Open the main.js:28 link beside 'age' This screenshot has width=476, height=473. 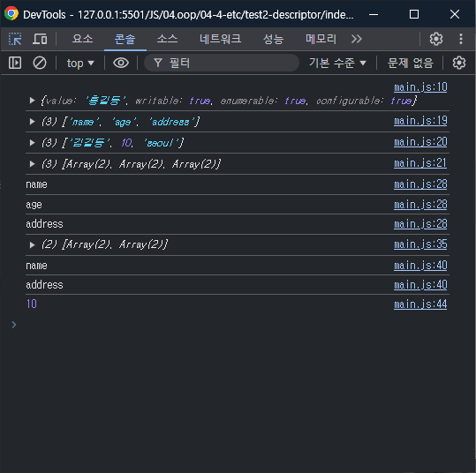tap(420, 205)
